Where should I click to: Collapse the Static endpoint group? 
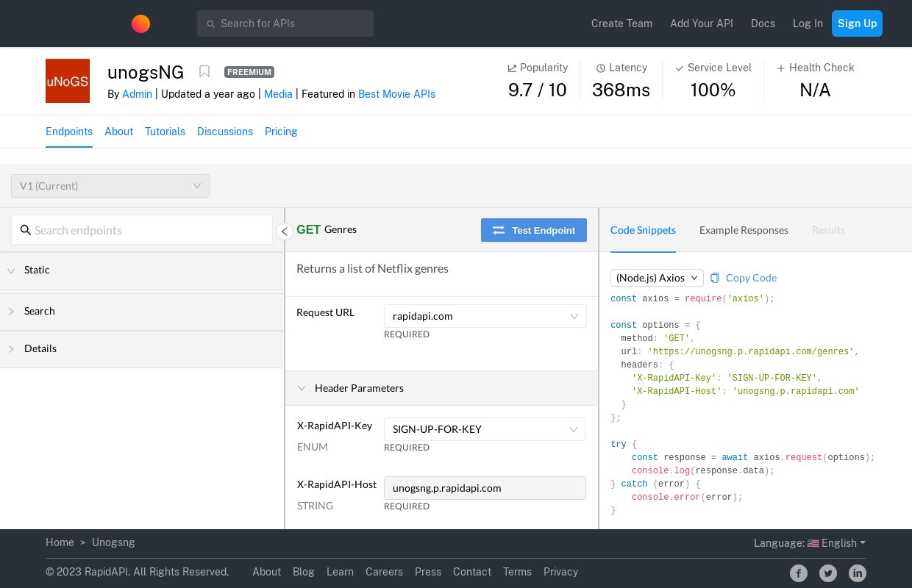(x=142, y=270)
